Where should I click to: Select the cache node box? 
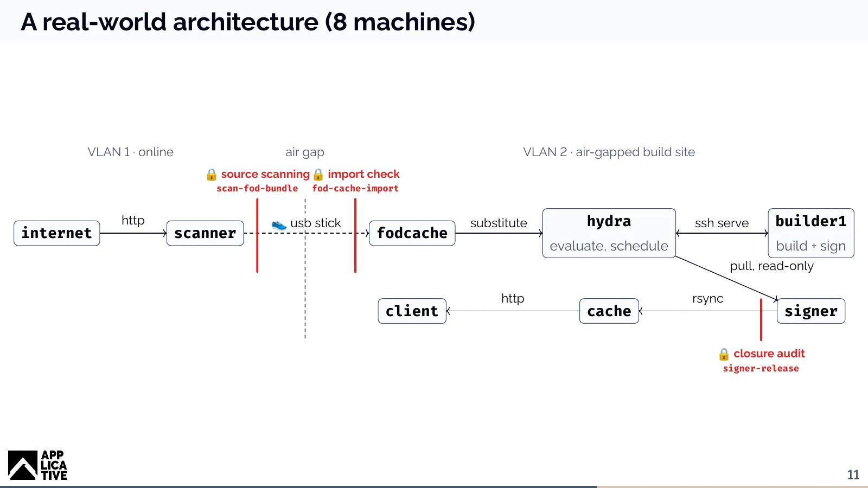[x=609, y=311]
